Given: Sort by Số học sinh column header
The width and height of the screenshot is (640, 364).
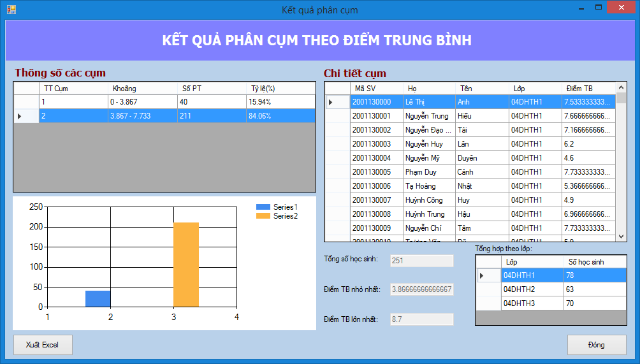Looking at the screenshot, I should coord(595,262).
